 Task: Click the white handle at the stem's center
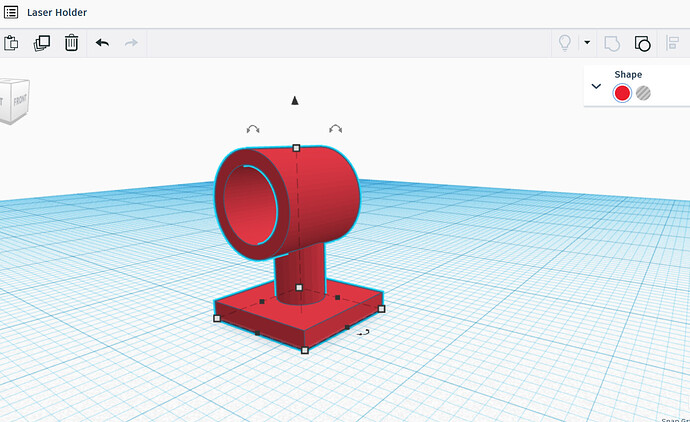click(x=299, y=287)
